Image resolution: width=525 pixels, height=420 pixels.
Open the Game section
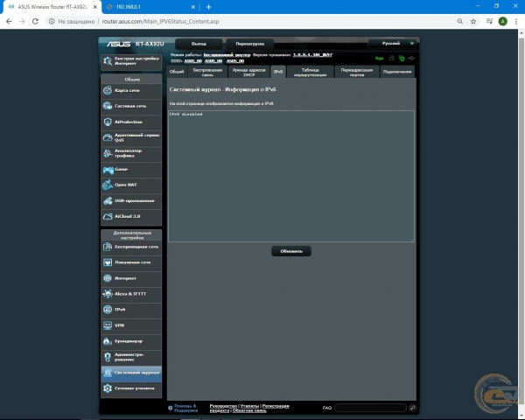pyautogui.click(x=130, y=169)
